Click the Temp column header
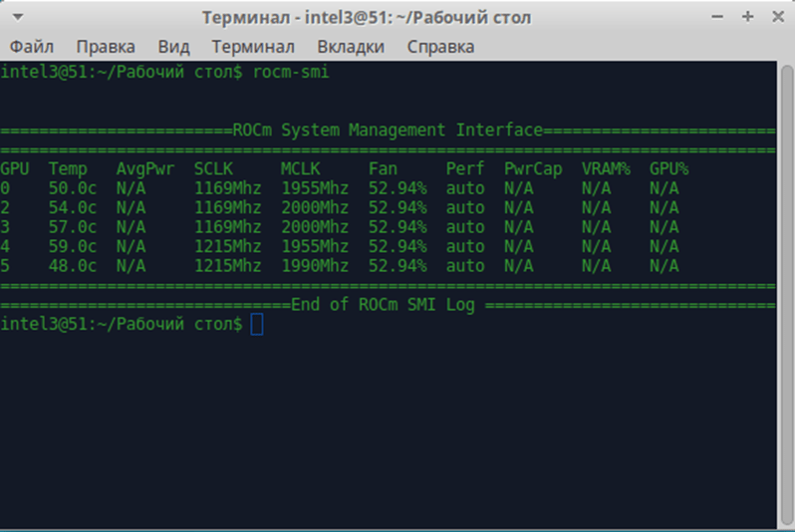 tap(68, 169)
